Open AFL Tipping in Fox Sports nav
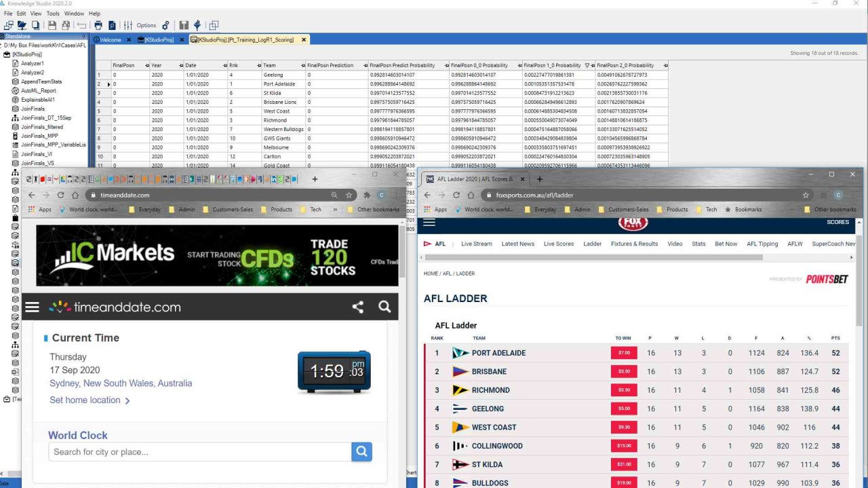Screen dimensions: 868x488 point(762,244)
